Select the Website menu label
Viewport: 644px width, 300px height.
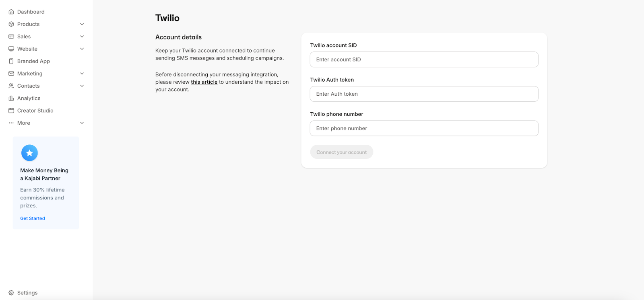(x=27, y=49)
